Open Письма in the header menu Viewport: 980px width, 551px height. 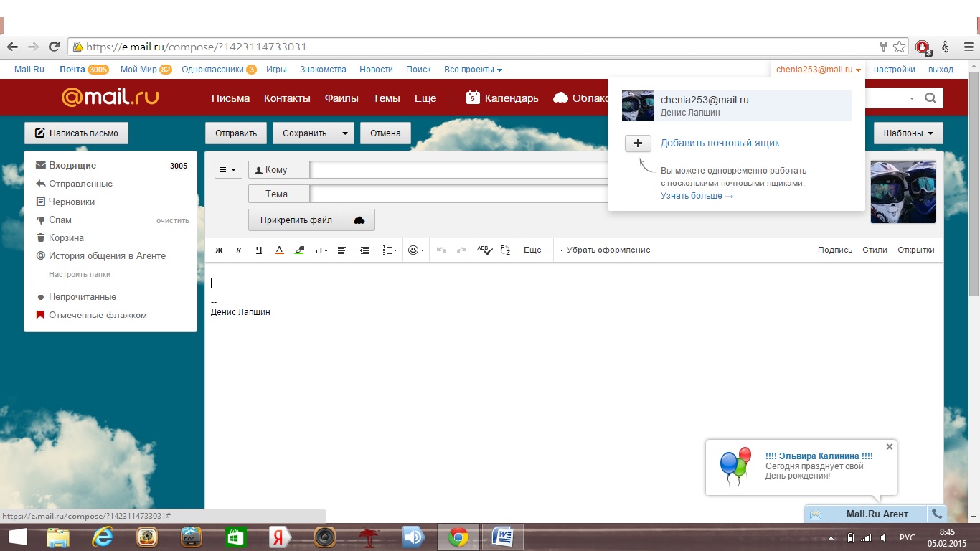coord(230,98)
